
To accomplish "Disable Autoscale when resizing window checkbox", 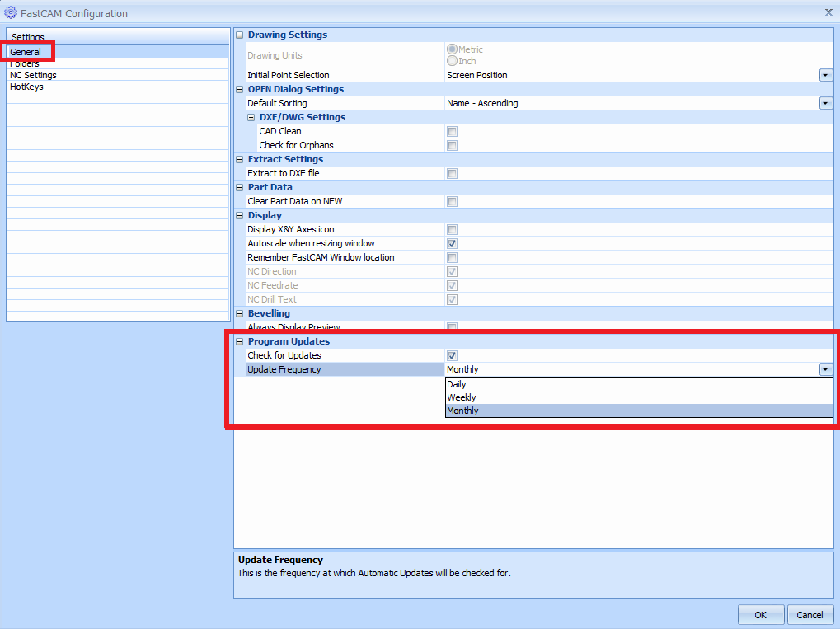I will pyautogui.click(x=452, y=244).
